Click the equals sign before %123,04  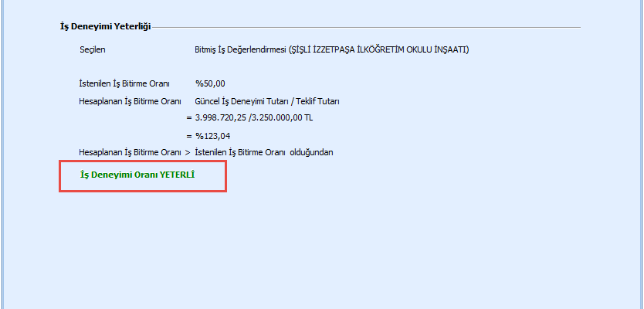tap(189, 136)
